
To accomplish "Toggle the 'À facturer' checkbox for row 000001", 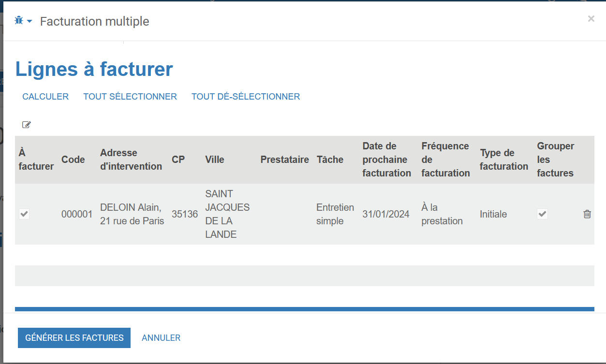I will (24, 214).
